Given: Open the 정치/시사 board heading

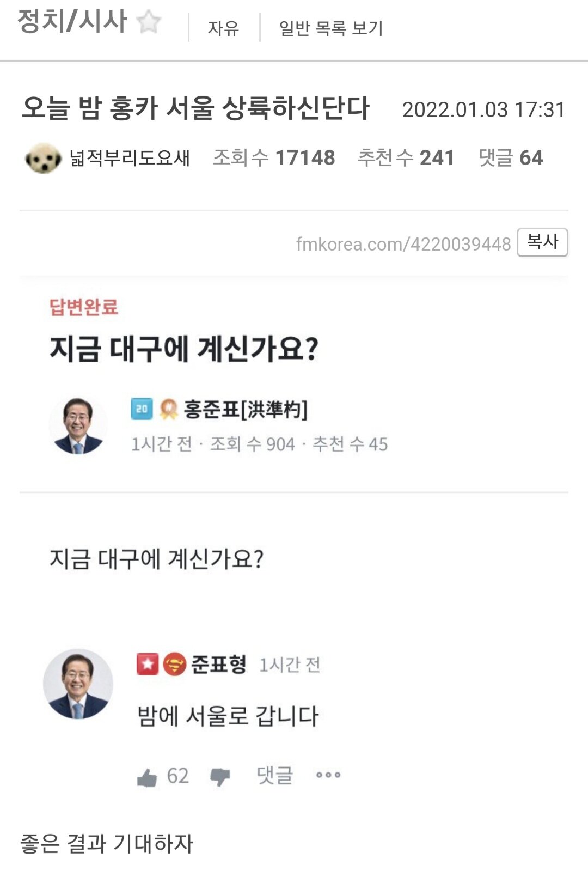Looking at the screenshot, I should click(x=72, y=22).
